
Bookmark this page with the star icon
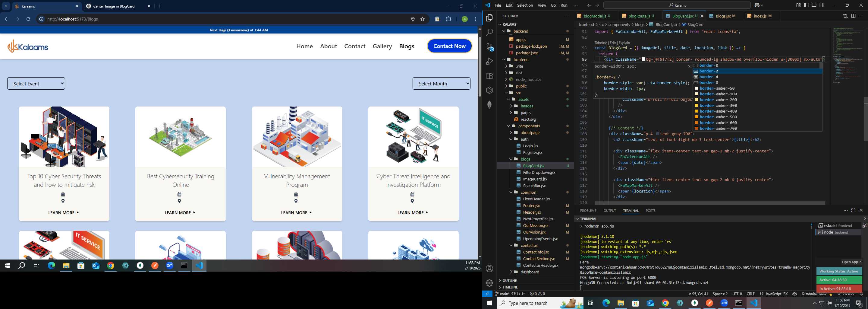click(422, 19)
